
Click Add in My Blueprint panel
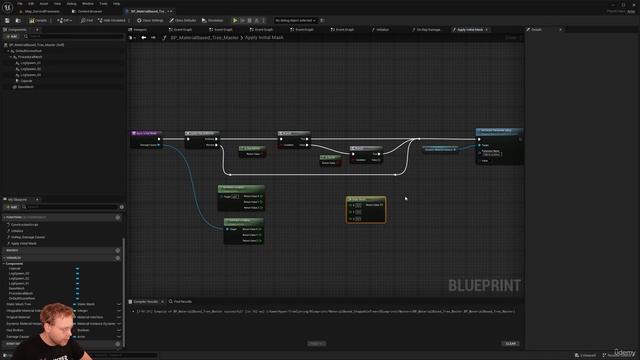click(11, 207)
